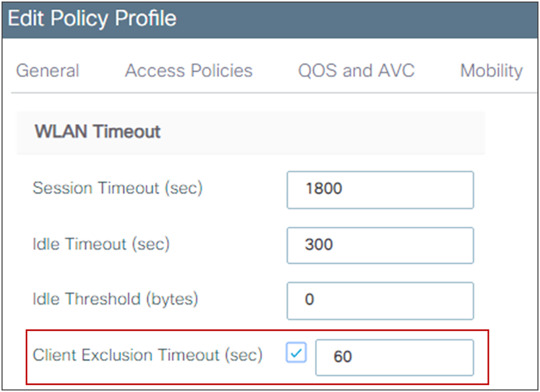
Task: Click the Idle Threshold (bytes) label
Action: 116,299
